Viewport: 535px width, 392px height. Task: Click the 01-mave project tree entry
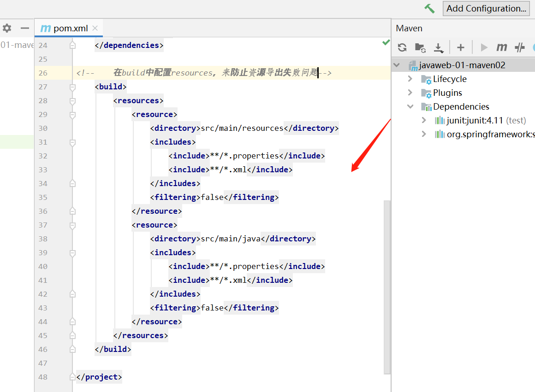click(17, 45)
